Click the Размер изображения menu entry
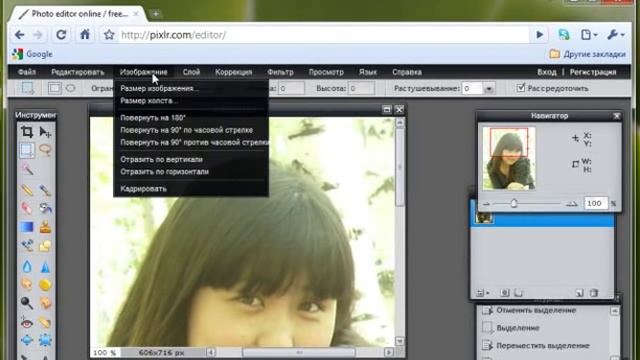The height and width of the screenshot is (360, 640). (x=159, y=88)
